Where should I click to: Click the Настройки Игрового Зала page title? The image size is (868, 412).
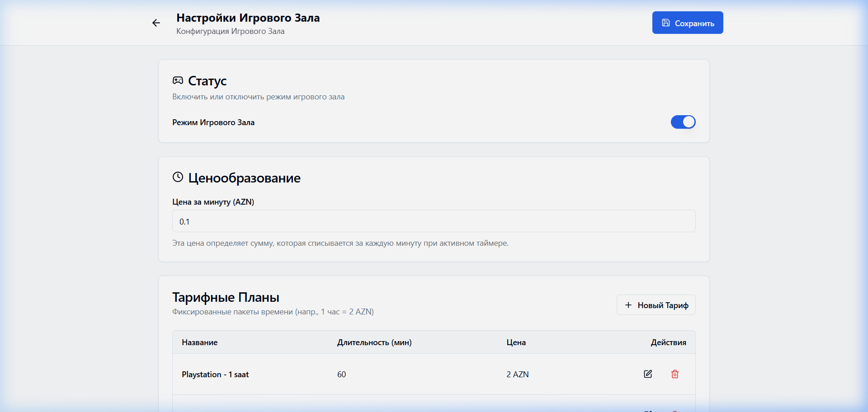point(248,18)
